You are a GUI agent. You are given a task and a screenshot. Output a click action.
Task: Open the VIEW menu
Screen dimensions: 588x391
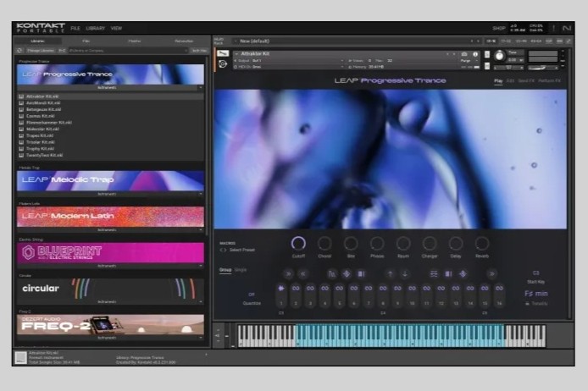(x=116, y=28)
